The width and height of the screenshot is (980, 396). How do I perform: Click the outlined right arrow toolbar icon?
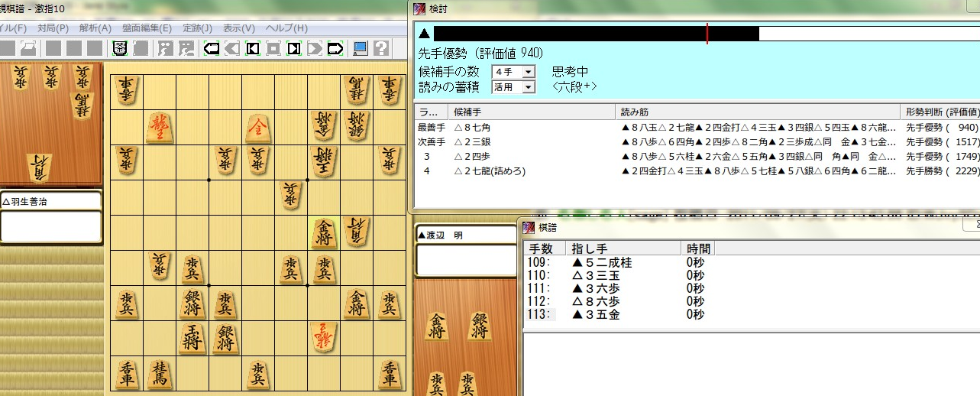(x=335, y=49)
